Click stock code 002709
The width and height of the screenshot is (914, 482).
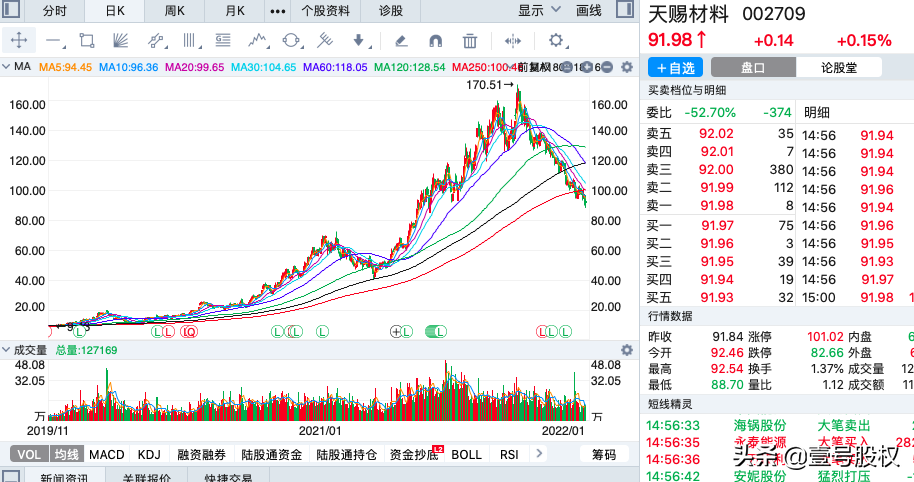pos(774,13)
